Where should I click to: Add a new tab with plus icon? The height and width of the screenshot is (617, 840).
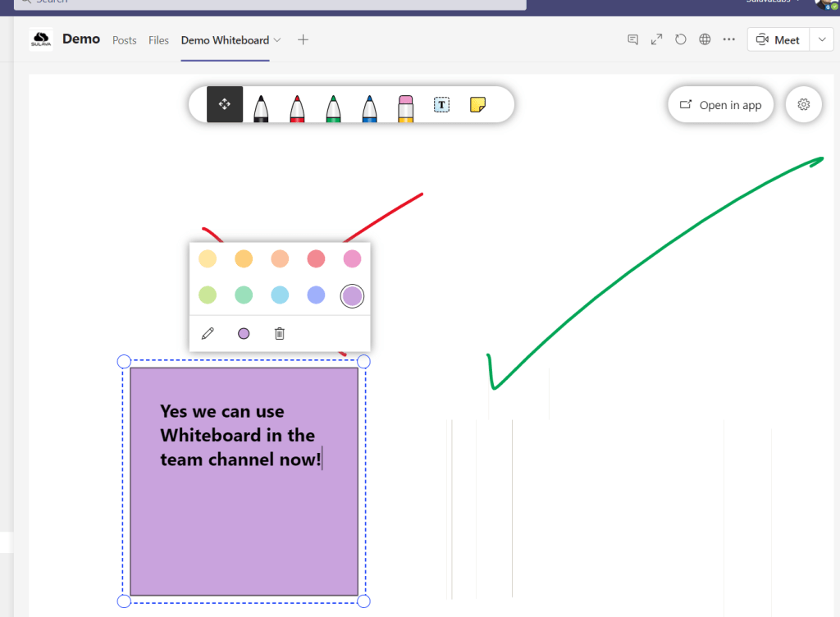pos(303,40)
